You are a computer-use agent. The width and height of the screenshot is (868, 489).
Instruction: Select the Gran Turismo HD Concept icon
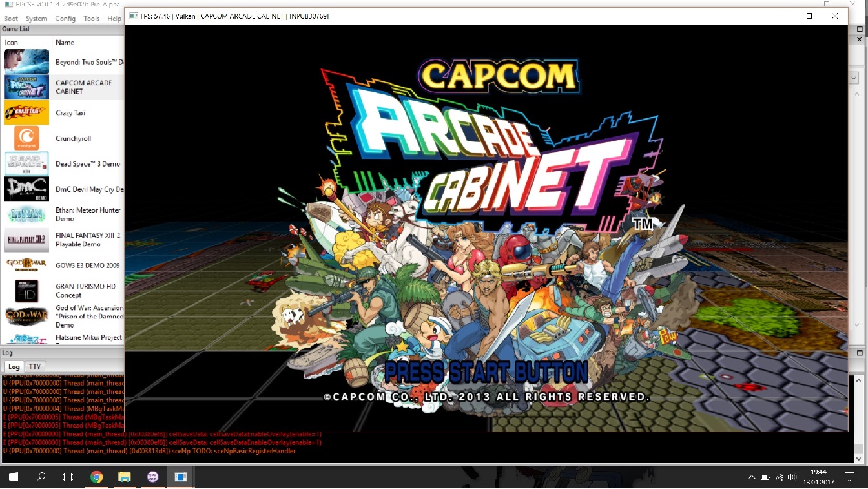click(26, 291)
